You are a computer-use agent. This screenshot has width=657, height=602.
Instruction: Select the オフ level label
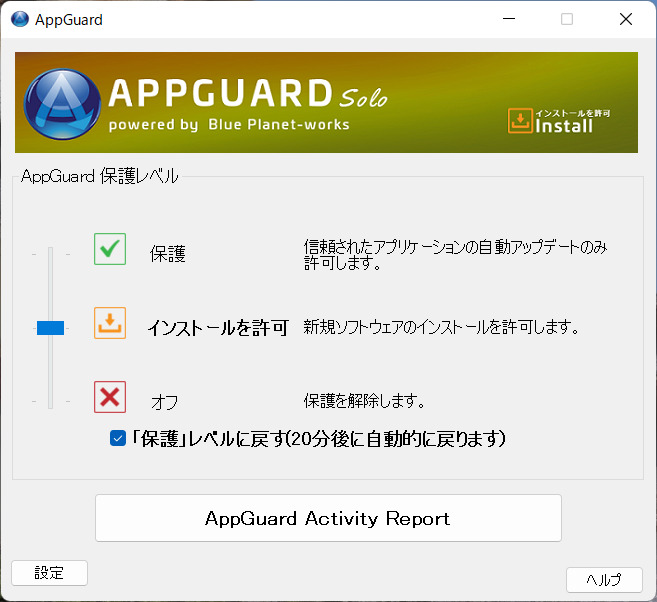(165, 402)
